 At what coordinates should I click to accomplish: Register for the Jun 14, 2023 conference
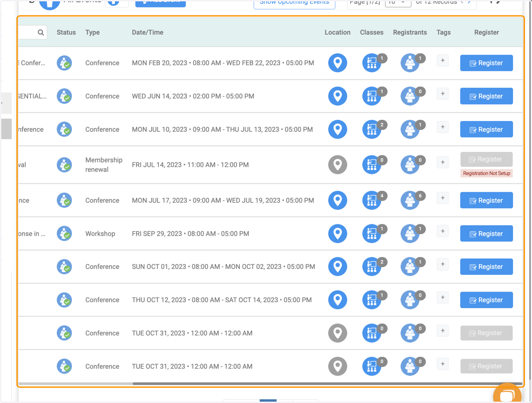(486, 96)
